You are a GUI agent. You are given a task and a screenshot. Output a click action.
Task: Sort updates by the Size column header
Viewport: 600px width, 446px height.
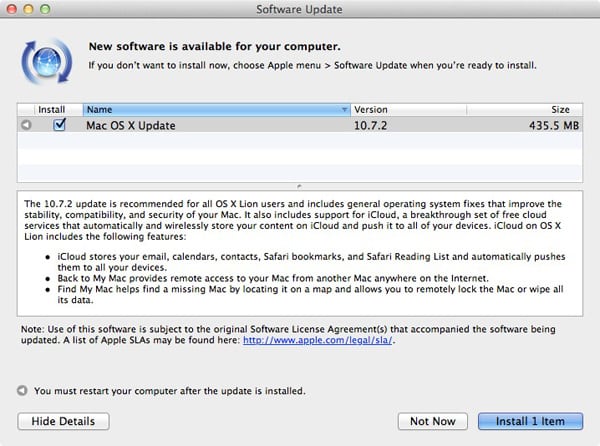click(x=540, y=109)
